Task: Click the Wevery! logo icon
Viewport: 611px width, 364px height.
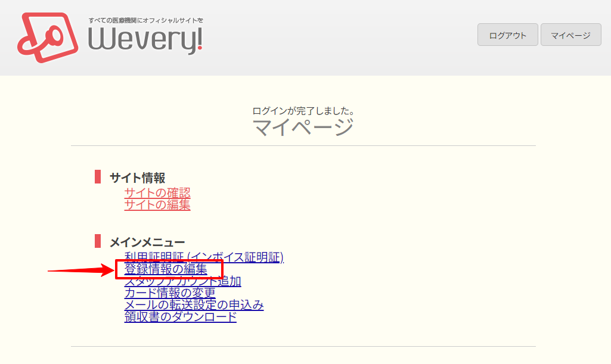Action: click(48, 38)
